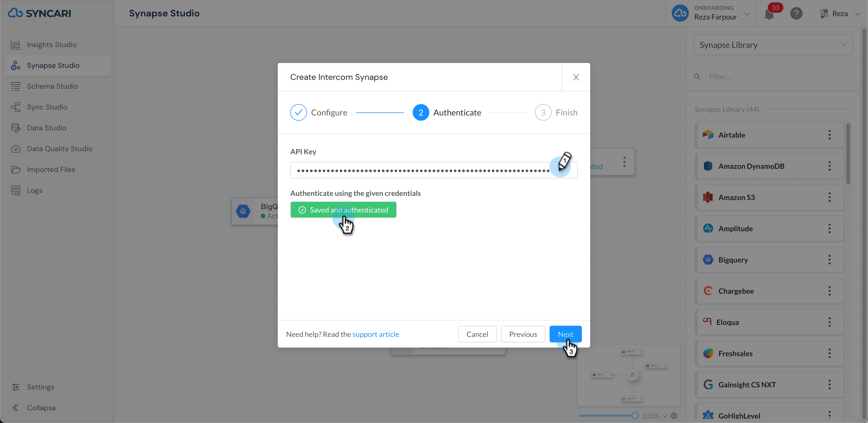Open canvas settings gear icon
Viewport: 868px width, 423px height.
674,416
